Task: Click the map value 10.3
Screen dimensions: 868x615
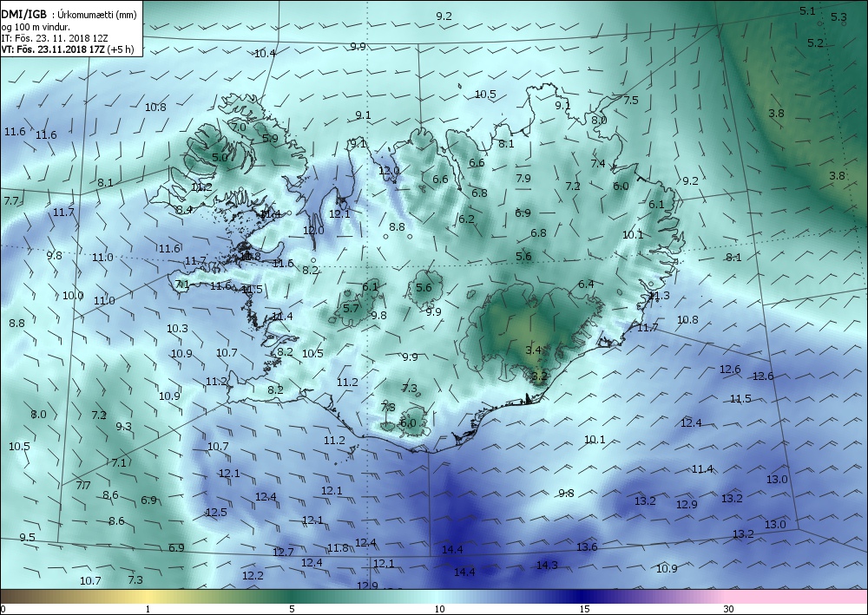Action: [x=177, y=328]
